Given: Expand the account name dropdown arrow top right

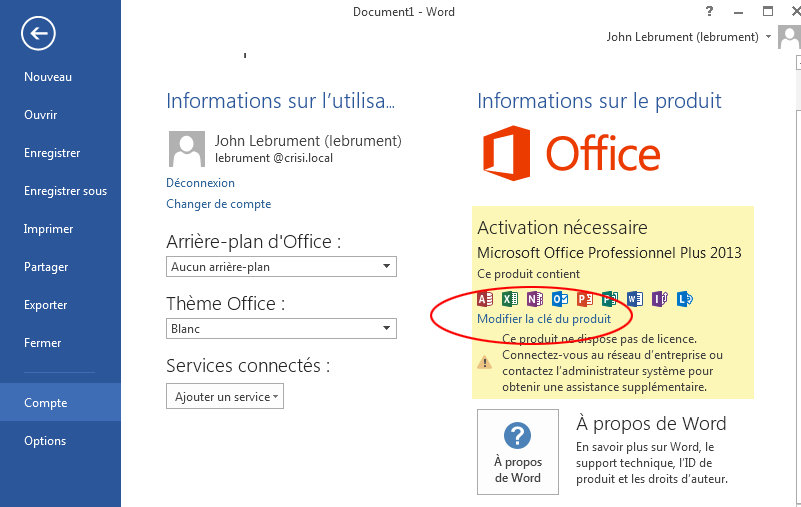Looking at the screenshot, I should tap(768, 37).
